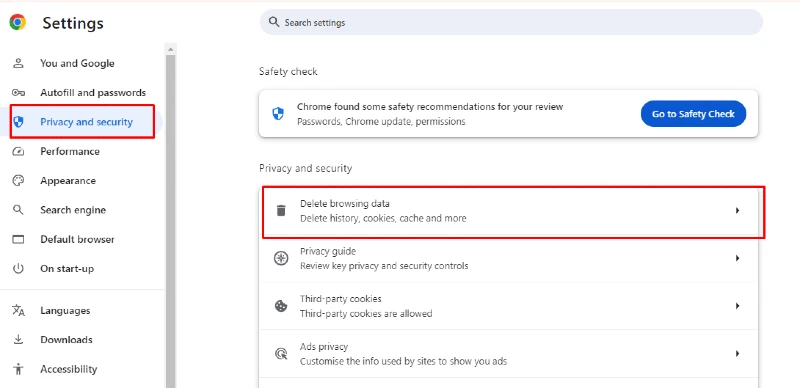
Task: Click the Safety check heading
Action: pos(288,71)
